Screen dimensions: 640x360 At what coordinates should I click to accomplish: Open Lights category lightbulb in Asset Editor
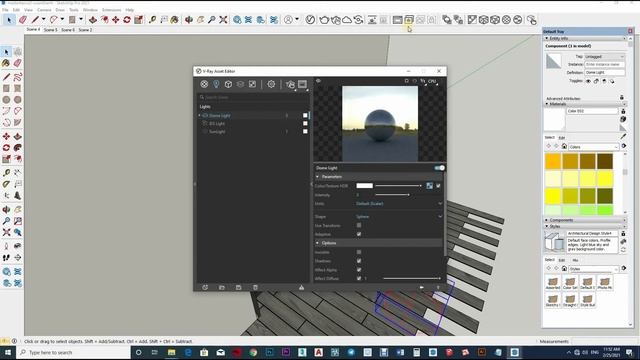pyautogui.click(x=216, y=84)
